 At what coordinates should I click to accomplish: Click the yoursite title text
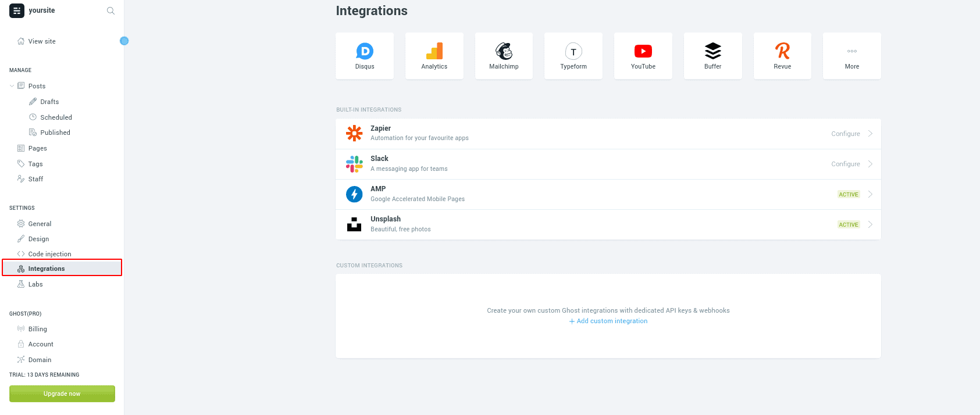(x=42, y=10)
